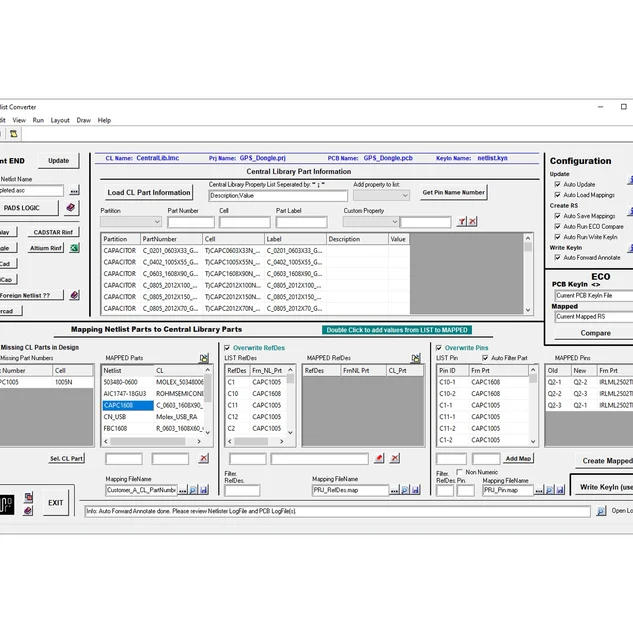Click the red eraser icon under MAPPED RefDes
633x633 pixels.
pos(379,458)
